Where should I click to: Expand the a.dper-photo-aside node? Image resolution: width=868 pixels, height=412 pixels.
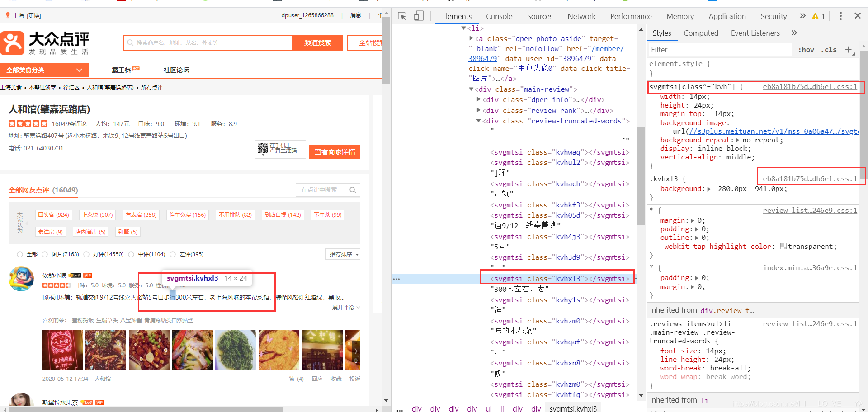click(x=471, y=38)
